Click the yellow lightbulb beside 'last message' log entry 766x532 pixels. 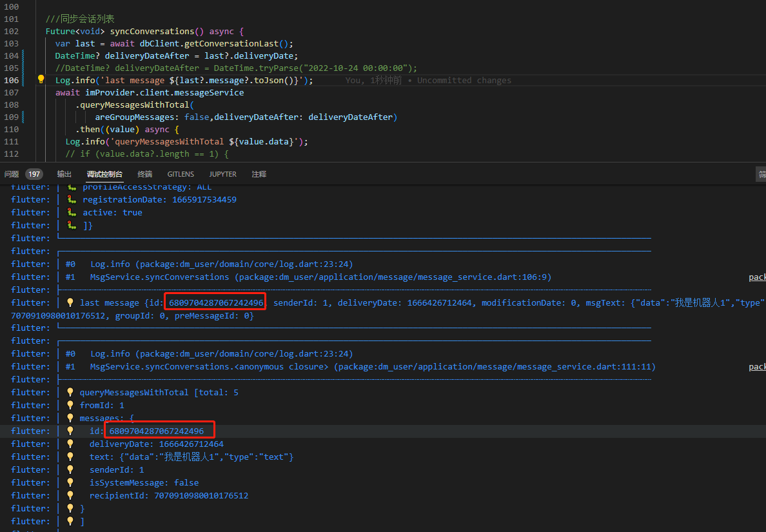pyautogui.click(x=71, y=302)
